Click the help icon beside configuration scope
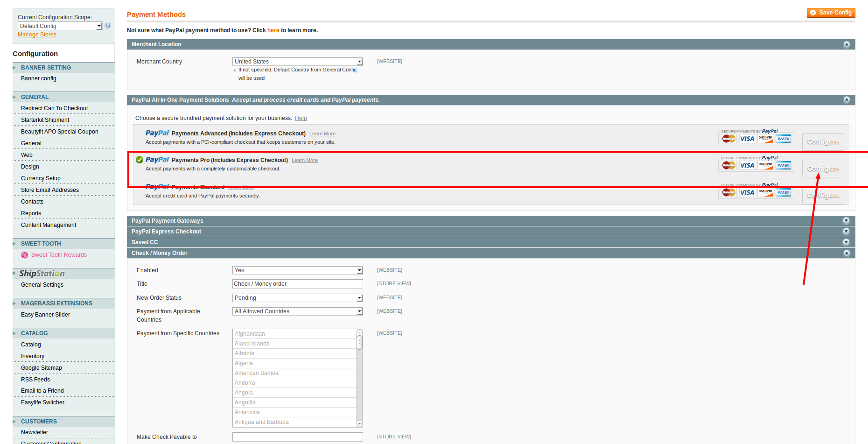 tap(108, 26)
